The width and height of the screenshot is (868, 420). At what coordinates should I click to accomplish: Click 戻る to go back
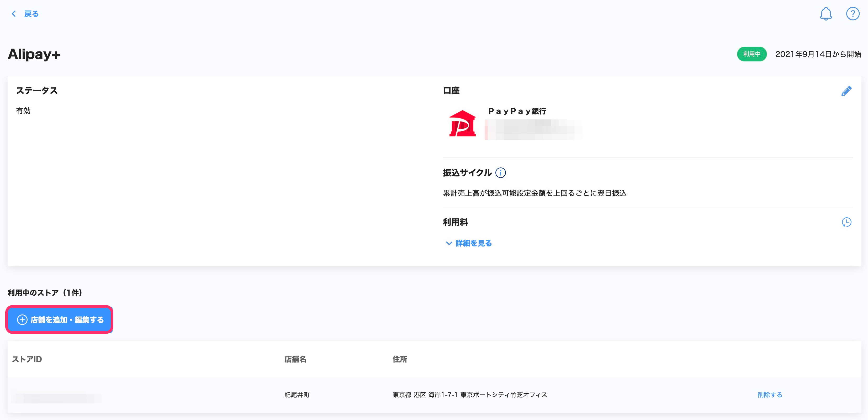(31, 14)
